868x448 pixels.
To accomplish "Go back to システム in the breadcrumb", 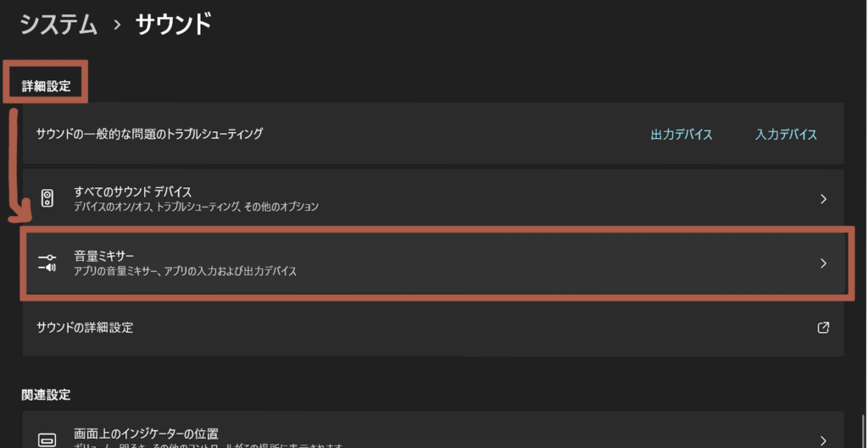I will tap(58, 25).
